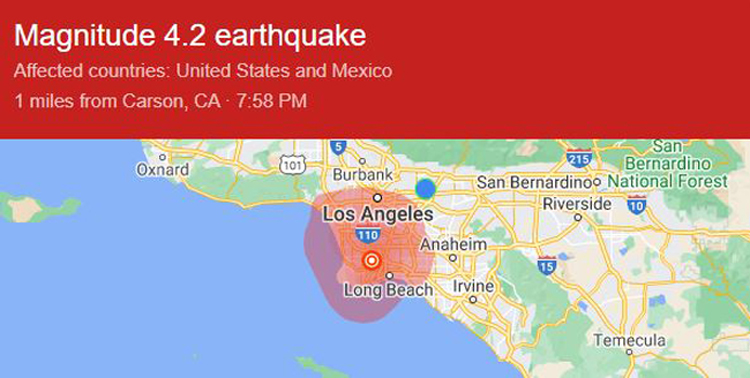Click the Burbank city label

pos(363,175)
